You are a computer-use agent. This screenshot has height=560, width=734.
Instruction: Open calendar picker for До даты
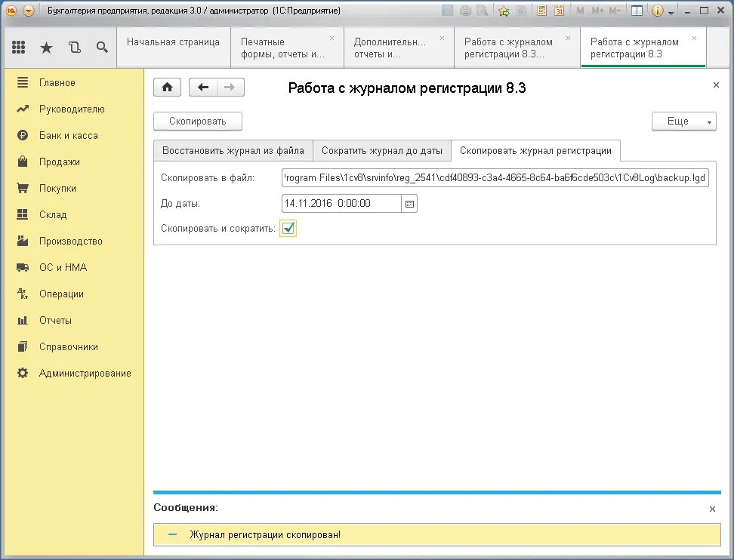[x=409, y=204]
